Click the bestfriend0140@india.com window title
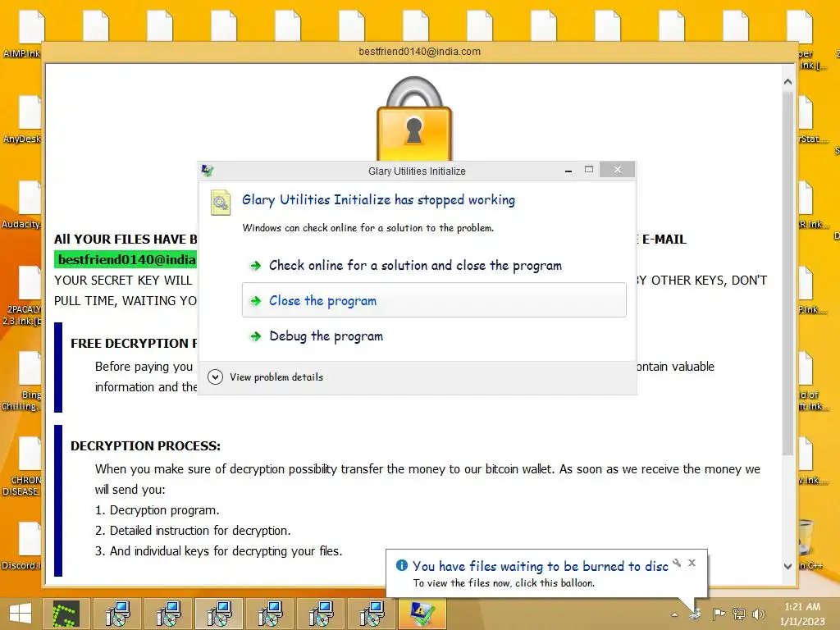The image size is (840, 630). tap(419, 52)
